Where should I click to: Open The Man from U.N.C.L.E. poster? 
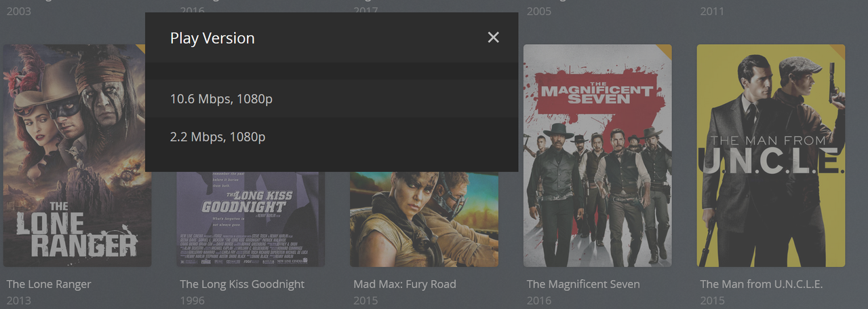(x=771, y=156)
